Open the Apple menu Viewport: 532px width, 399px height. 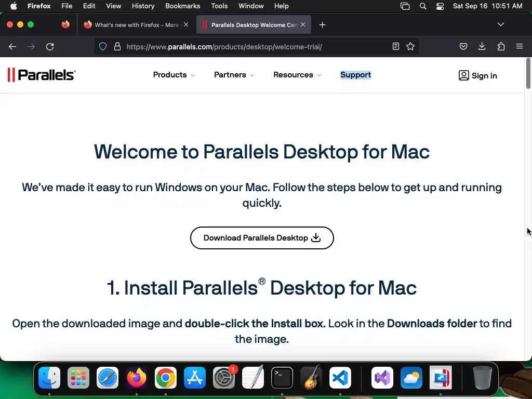point(14,6)
